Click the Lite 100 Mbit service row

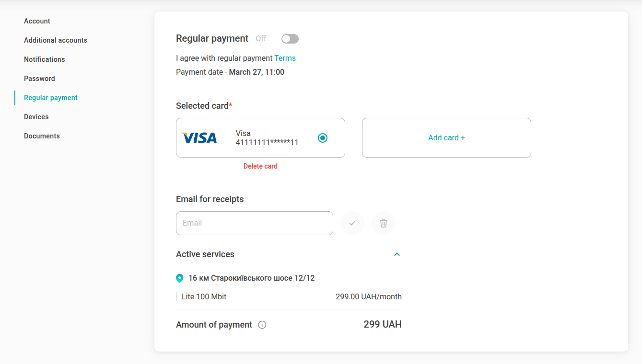[289, 297]
